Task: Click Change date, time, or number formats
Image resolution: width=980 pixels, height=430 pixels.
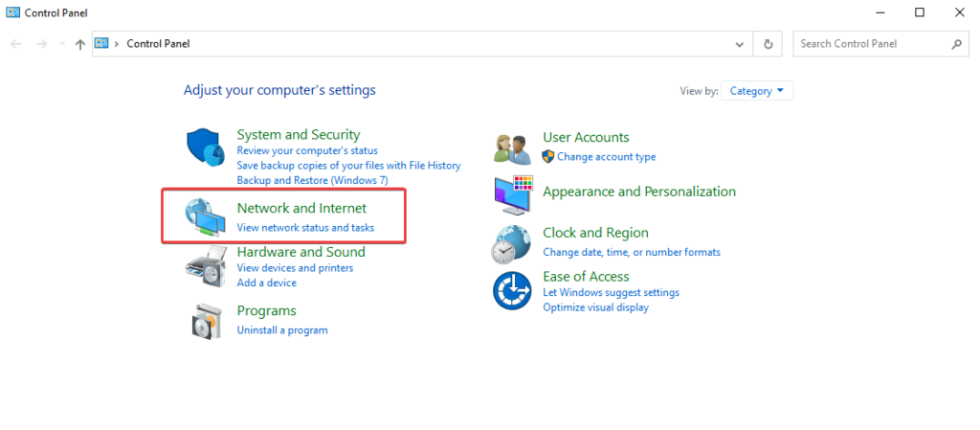Action: [632, 252]
